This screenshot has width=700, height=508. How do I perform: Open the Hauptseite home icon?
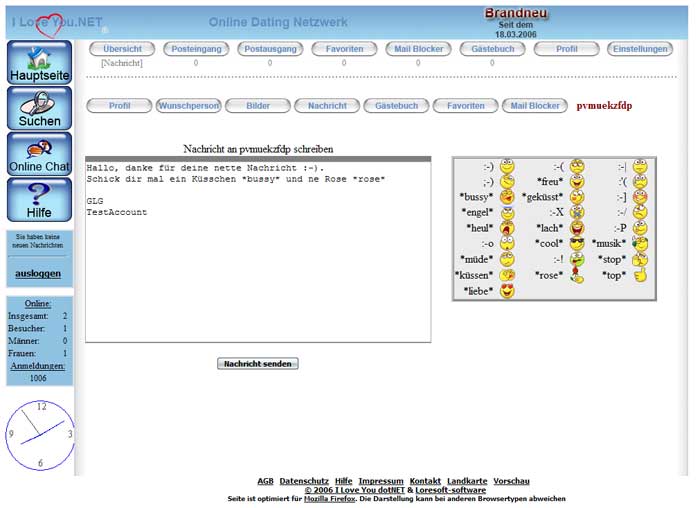39,62
